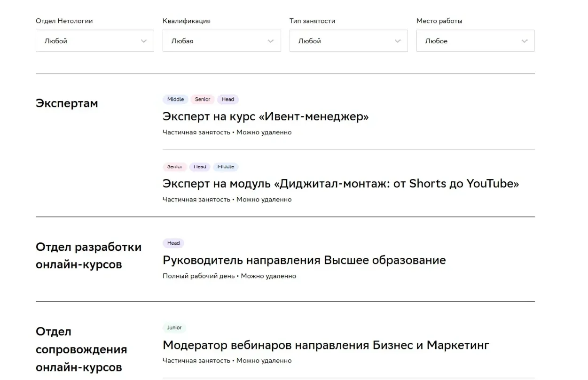
Task: Open vacancy Эксперт на курс «Ивент-менеджер»
Action: click(266, 116)
